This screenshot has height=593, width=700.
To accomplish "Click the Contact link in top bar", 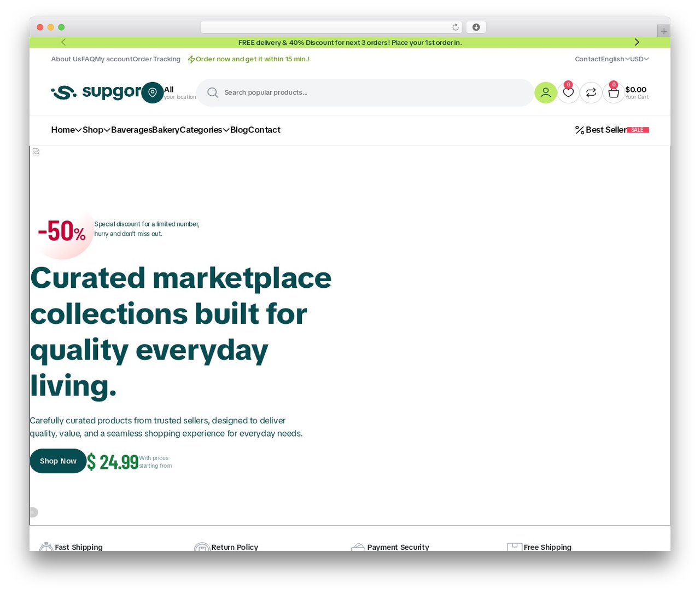I will [x=588, y=59].
